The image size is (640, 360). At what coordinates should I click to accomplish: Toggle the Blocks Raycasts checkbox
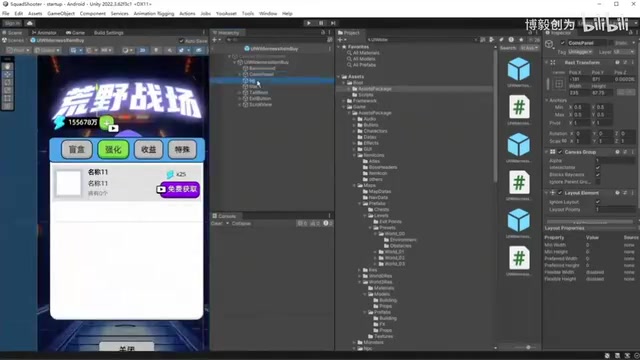point(598,175)
